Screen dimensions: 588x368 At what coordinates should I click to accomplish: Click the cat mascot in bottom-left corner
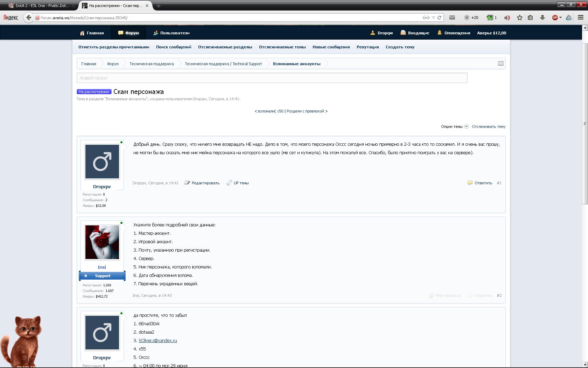click(22, 342)
